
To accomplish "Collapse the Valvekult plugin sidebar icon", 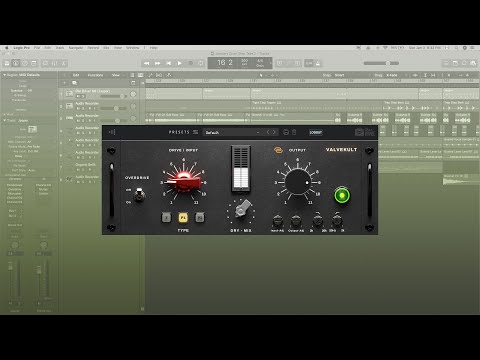I will coord(112,132).
